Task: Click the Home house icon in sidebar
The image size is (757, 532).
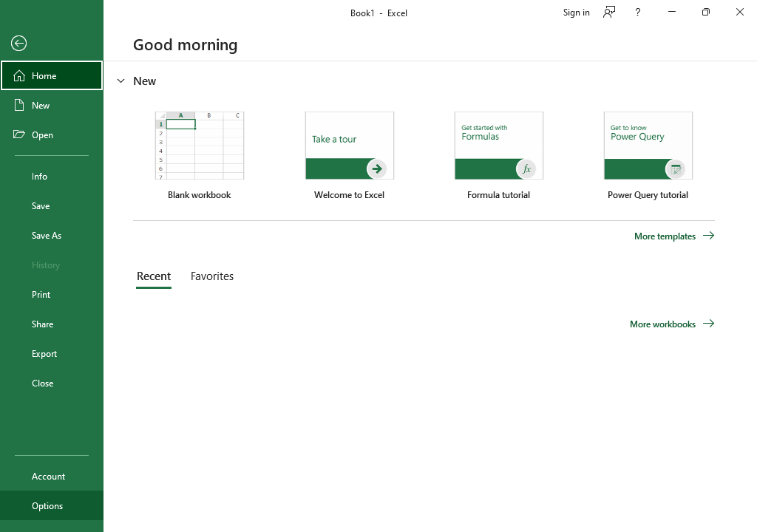Action: coord(19,76)
